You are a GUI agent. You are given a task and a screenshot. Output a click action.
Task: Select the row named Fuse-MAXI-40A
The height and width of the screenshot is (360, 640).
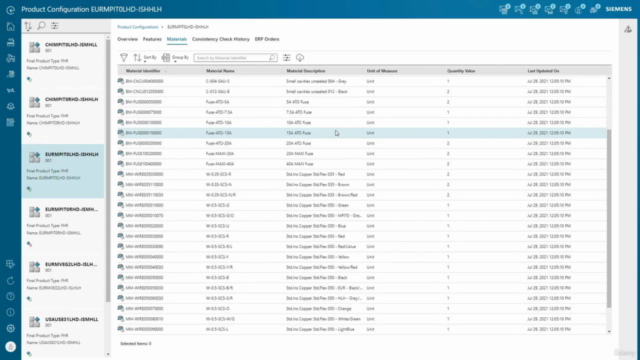[362, 164]
